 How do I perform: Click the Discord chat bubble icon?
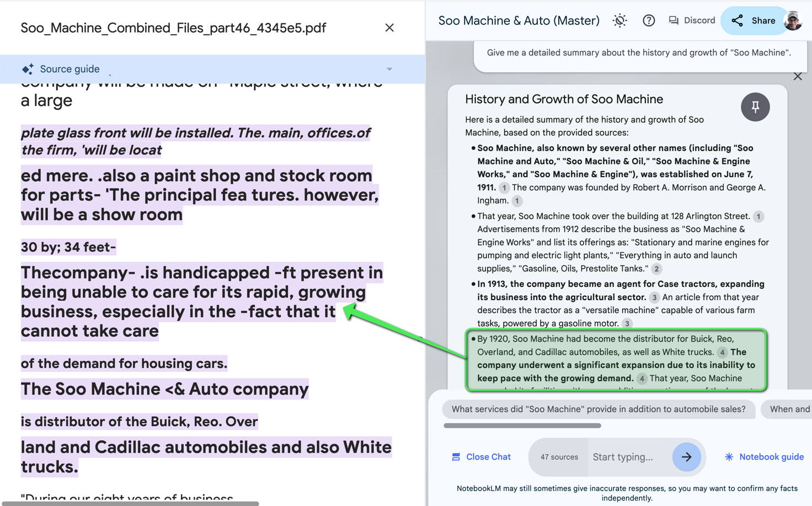point(674,20)
